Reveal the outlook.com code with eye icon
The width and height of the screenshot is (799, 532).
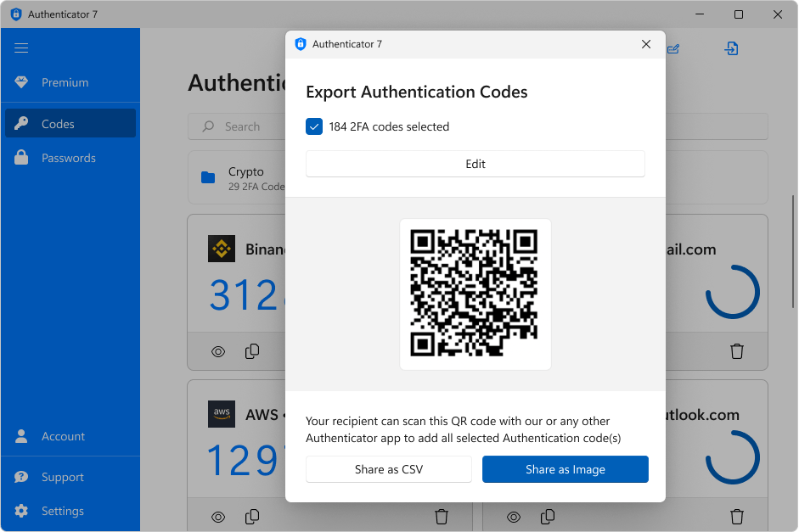tap(514, 518)
